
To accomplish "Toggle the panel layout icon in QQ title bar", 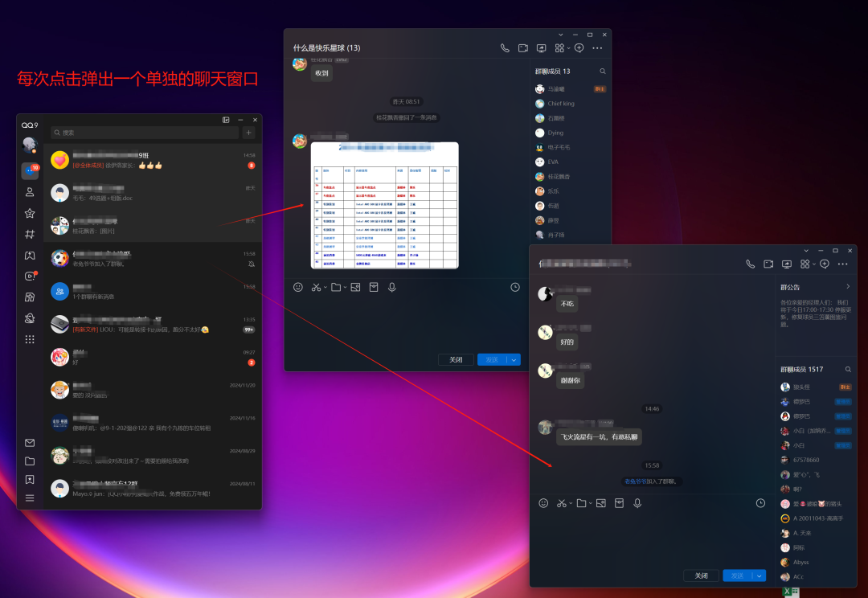I will pos(226,120).
